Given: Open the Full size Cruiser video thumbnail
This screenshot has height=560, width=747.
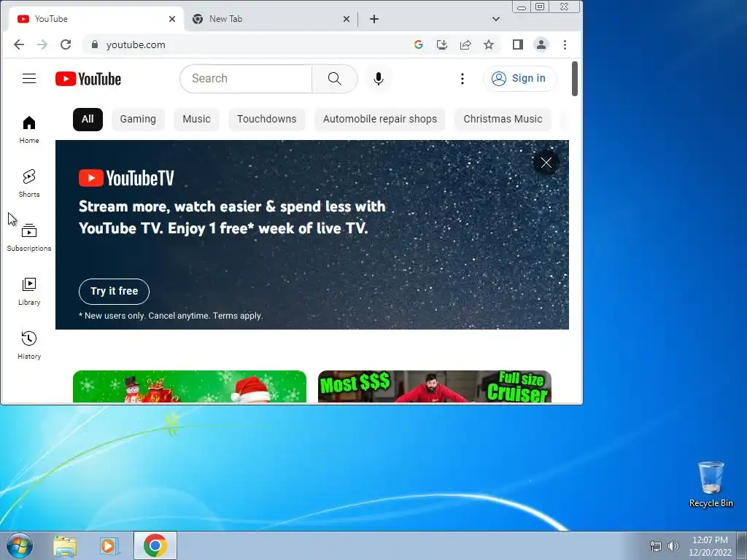Looking at the screenshot, I should tap(435, 386).
